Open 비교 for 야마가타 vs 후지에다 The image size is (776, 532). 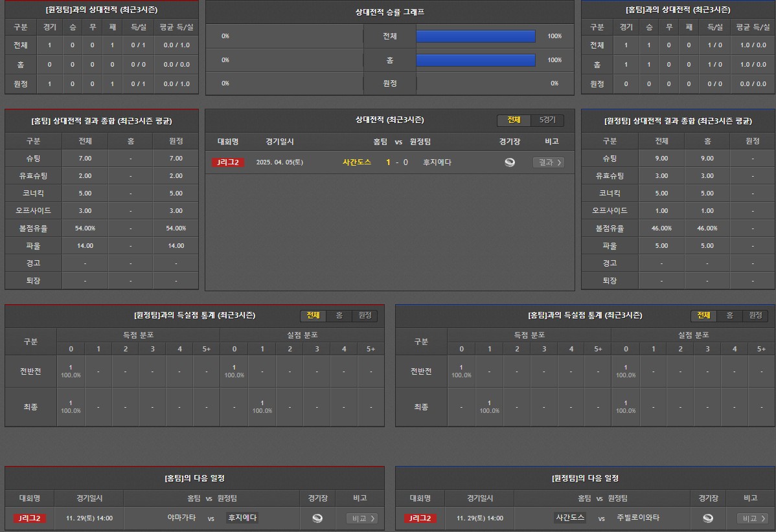tap(362, 518)
